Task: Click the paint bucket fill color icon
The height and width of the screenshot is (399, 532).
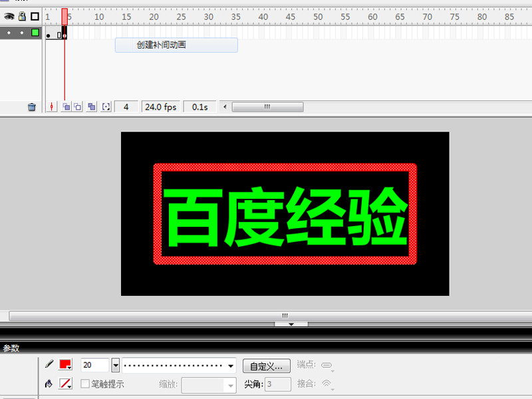Action: [49, 384]
